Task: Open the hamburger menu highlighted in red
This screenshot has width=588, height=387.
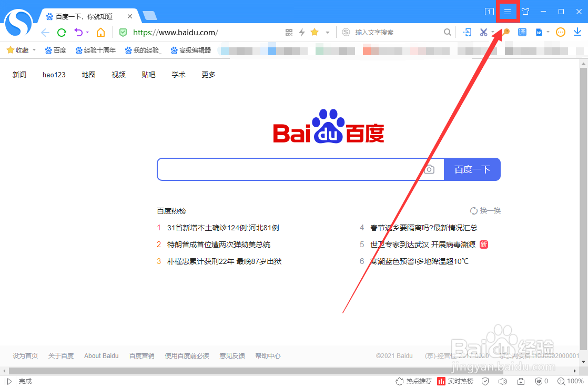Action: pyautogui.click(x=508, y=11)
